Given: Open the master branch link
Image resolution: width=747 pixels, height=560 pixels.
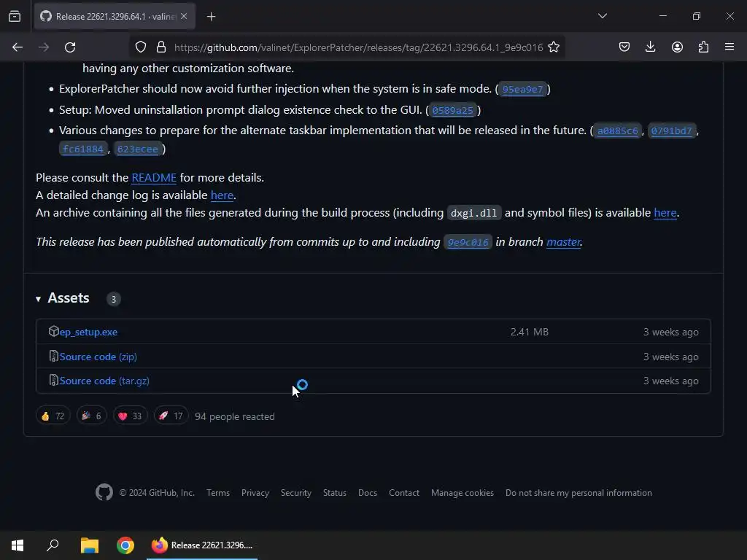Looking at the screenshot, I should [564, 242].
